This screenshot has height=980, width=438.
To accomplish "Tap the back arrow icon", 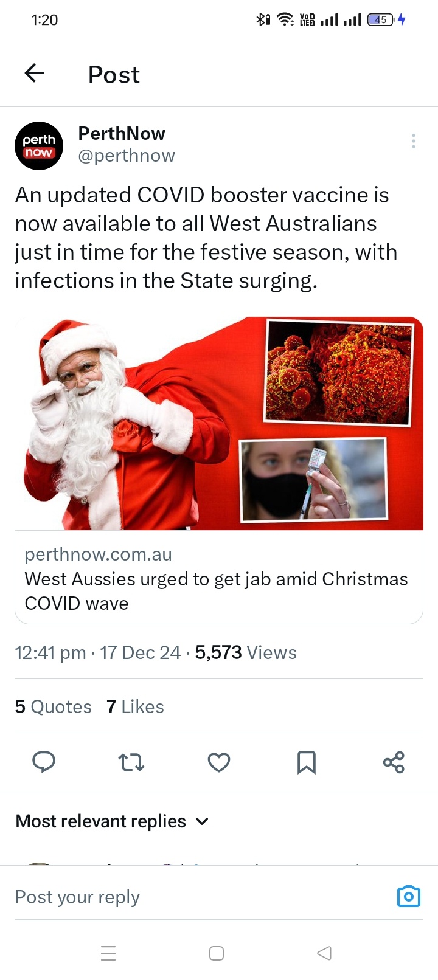I will click(34, 74).
